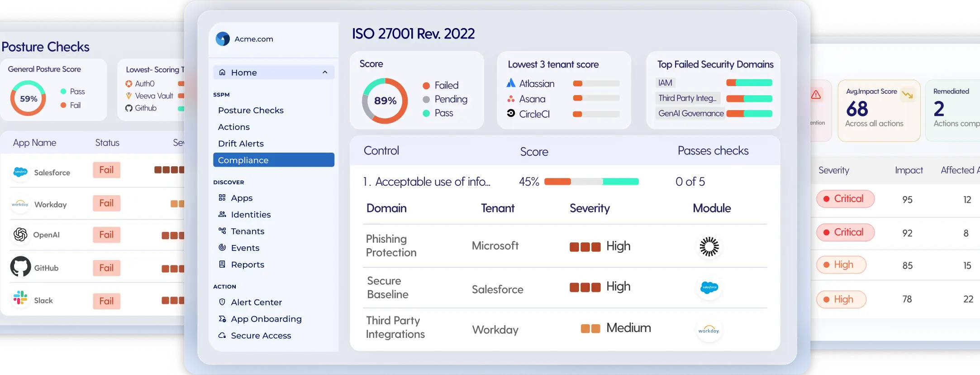Viewport: 980px width, 375px height.
Task: Click the Auth0 icon in Lowest-Scoring card
Action: coord(129,84)
